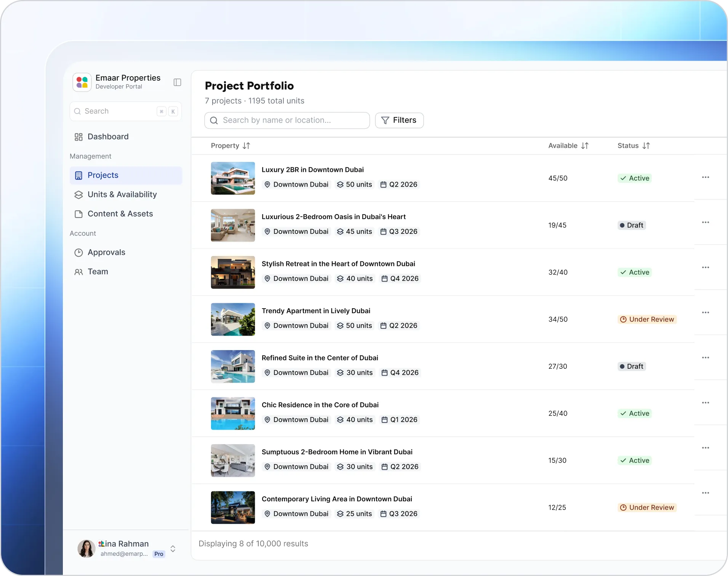Expand the Lina Rahman account switcher
The image size is (728, 576).
[173, 549]
